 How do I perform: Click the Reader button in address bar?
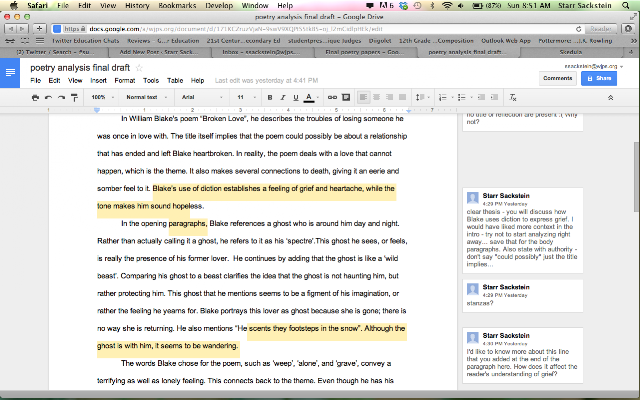point(601,29)
